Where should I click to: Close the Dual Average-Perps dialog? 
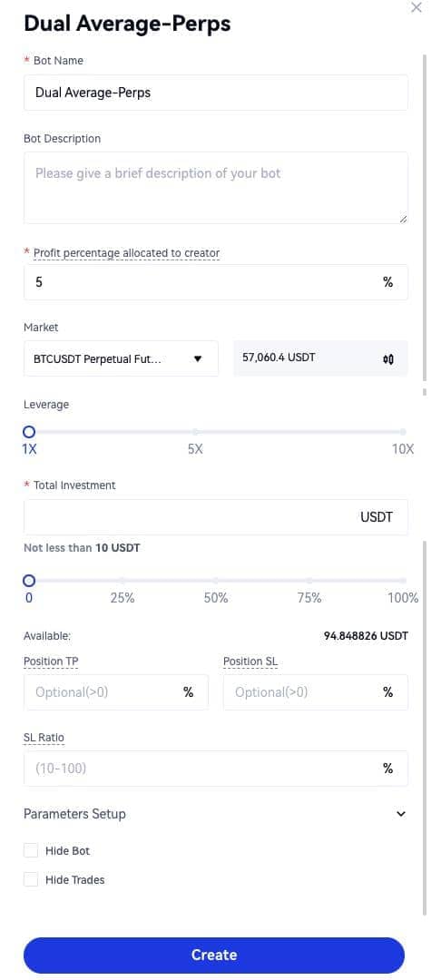(416, 8)
